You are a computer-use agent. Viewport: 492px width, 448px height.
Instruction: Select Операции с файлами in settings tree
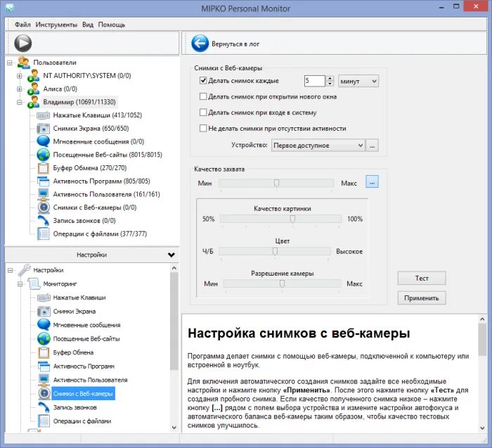82,421
